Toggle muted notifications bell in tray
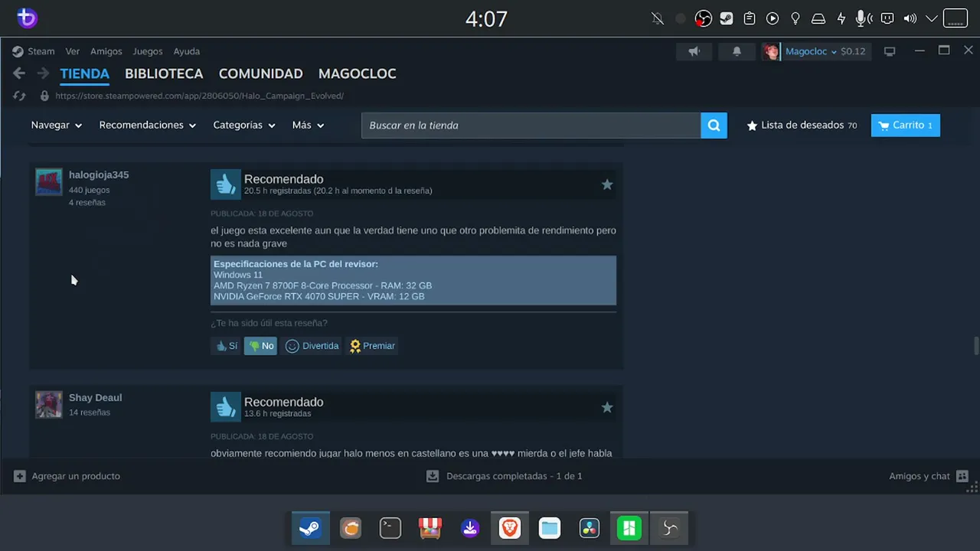This screenshot has height=551, width=980. (658, 18)
